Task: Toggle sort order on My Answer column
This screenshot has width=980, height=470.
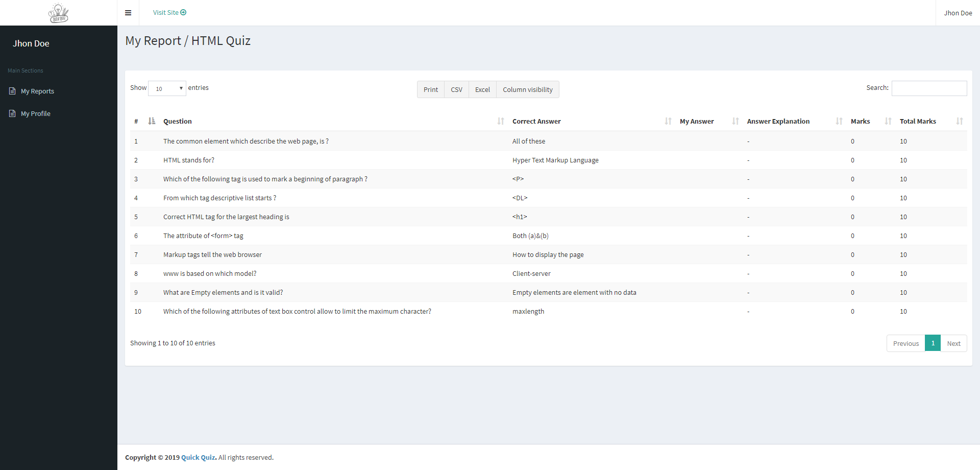Action: pyautogui.click(x=735, y=121)
